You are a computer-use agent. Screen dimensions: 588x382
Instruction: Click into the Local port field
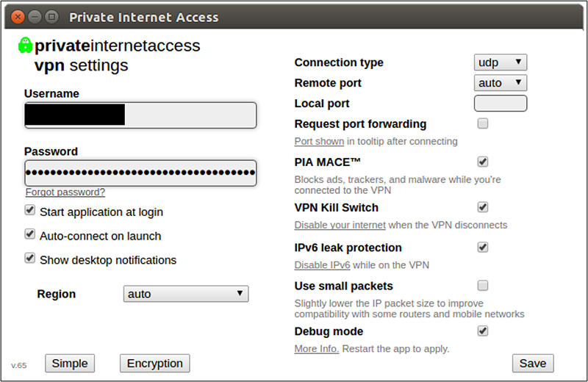coord(501,104)
